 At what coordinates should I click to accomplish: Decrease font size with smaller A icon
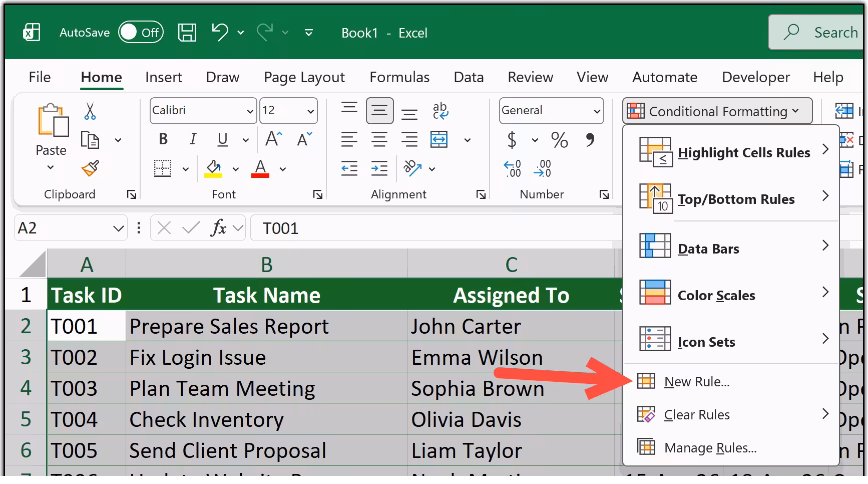coord(304,138)
